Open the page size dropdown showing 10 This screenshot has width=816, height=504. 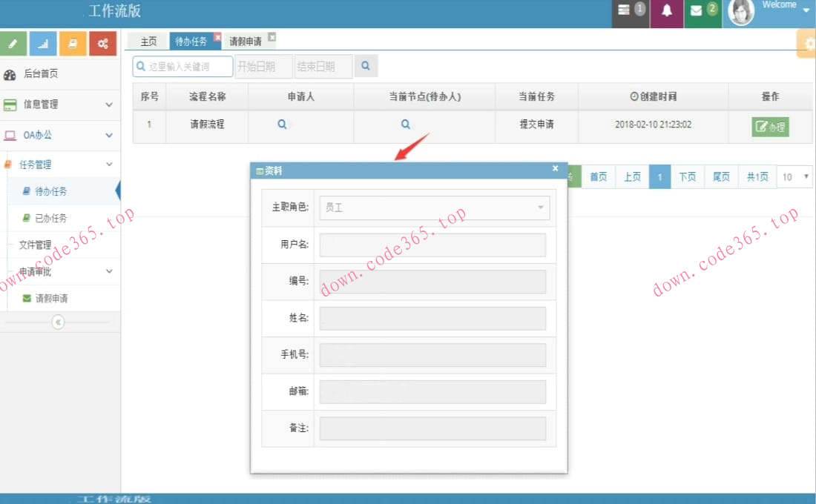(x=795, y=177)
